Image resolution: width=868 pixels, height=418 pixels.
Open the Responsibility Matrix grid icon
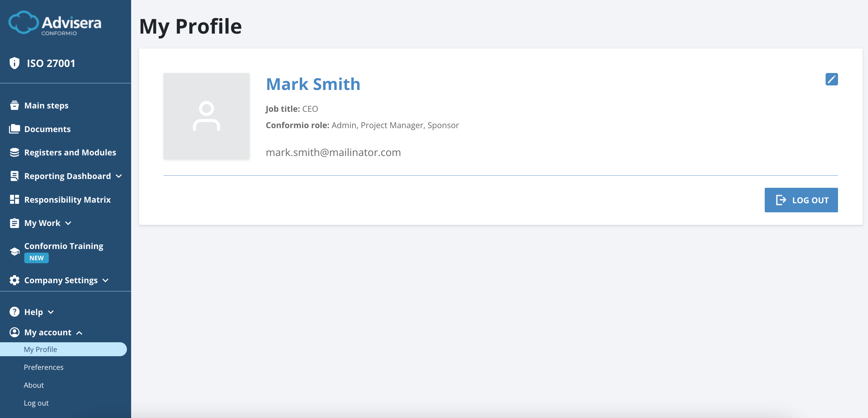pyautogui.click(x=15, y=199)
